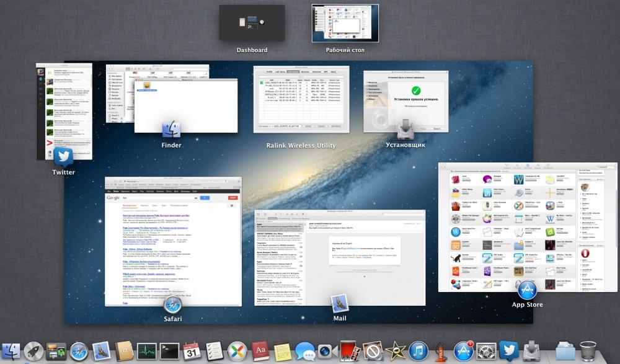
Task: Open Contacts address book in Dock
Action: [124, 352]
